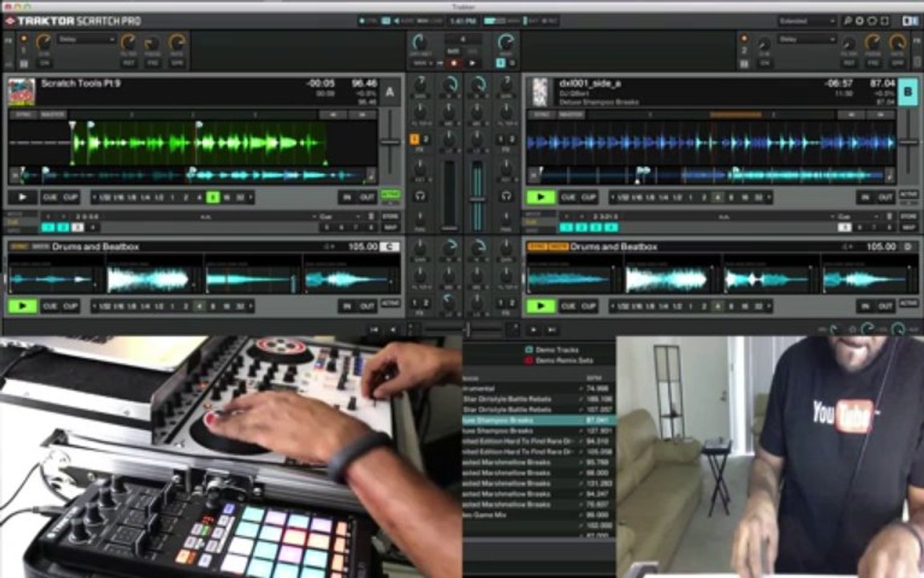The image size is (924, 578).
Task: Increase Deck A's loop size with the right arrow
Action: [250, 197]
